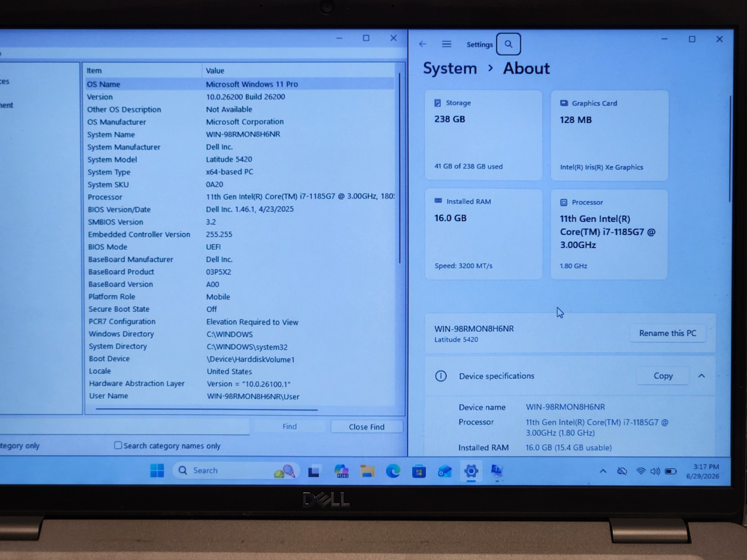Select the User Name row
Screen dimensions: 747x560
[x=241, y=396]
